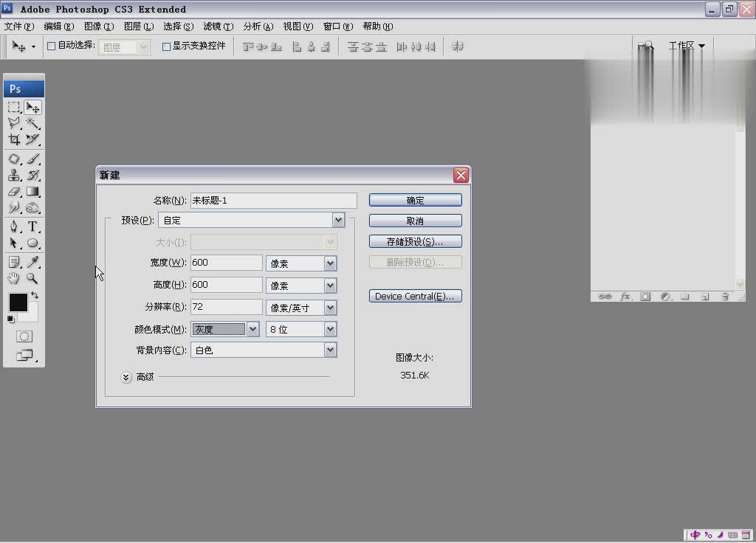Click the 取消 button

tap(415, 221)
